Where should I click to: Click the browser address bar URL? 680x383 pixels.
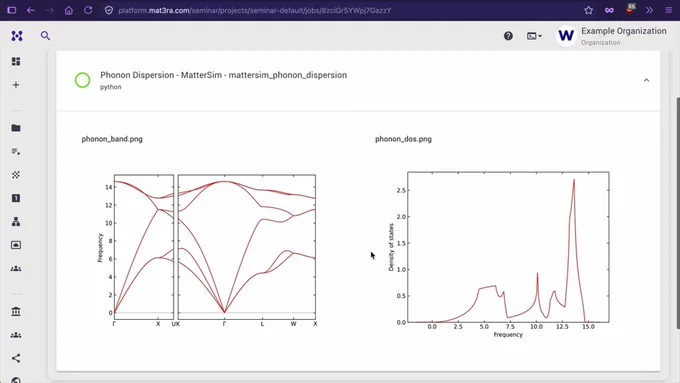pos(255,10)
